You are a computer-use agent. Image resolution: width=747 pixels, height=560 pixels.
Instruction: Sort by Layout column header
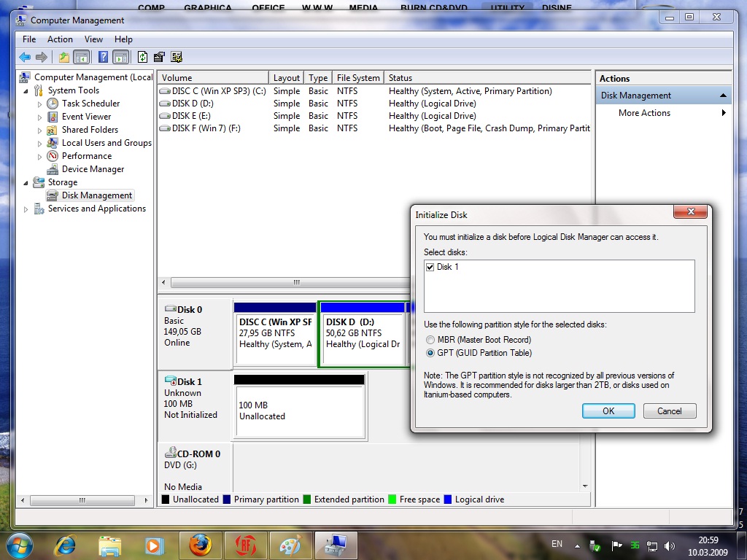(x=286, y=77)
